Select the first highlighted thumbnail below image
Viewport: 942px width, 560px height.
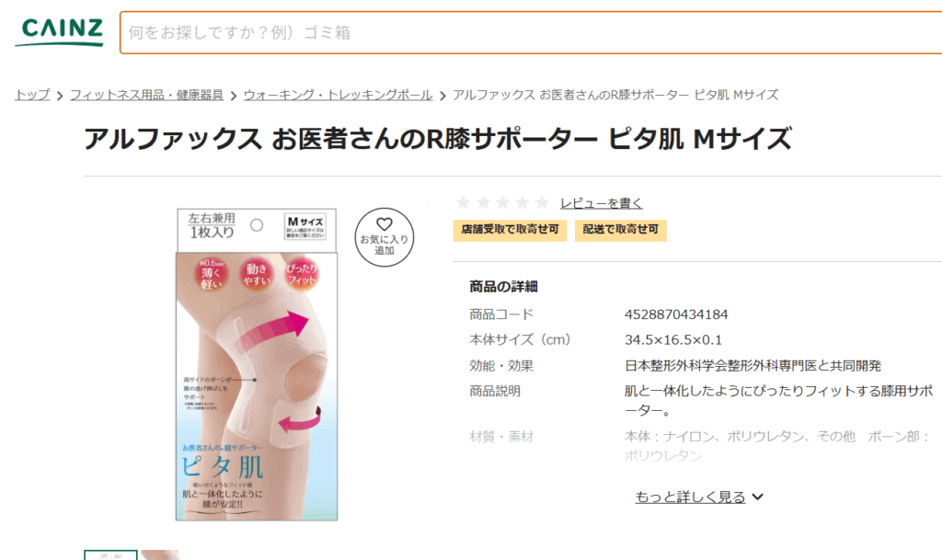click(110, 554)
